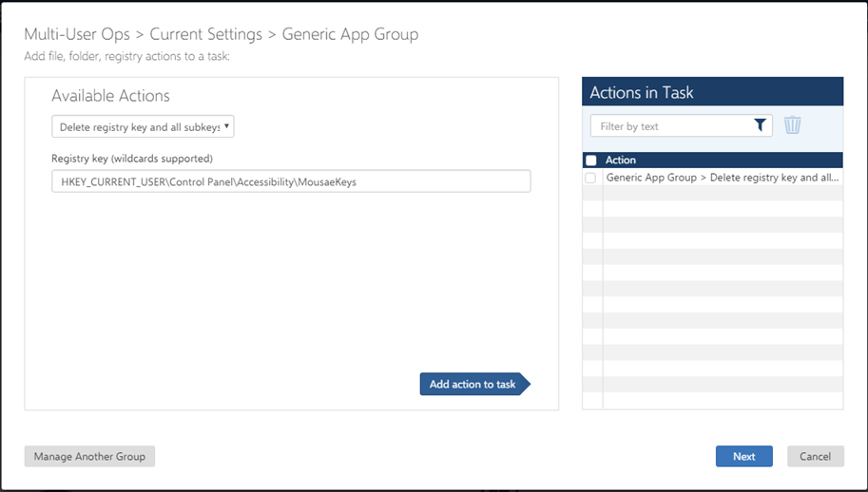Click into the Filter by text box
This screenshot has height=492, width=868.
(x=670, y=125)
